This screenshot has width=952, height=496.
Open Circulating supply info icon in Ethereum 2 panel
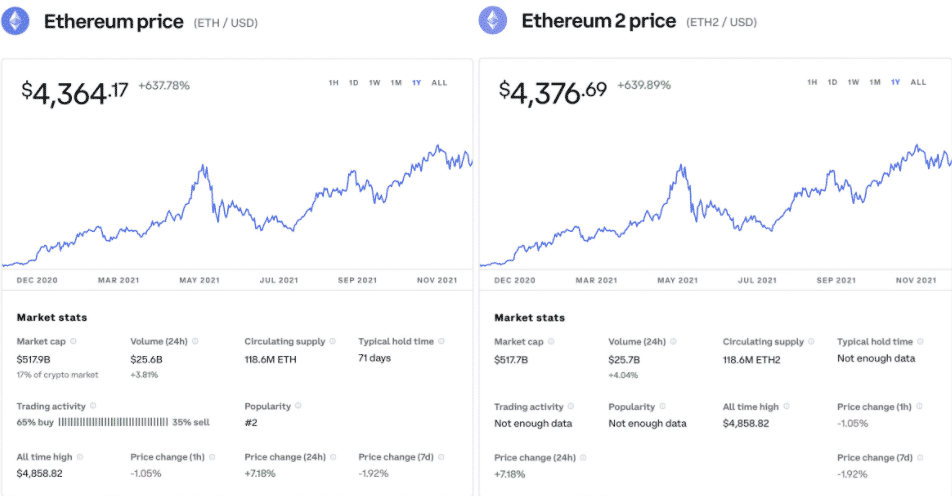pyautogui.click(x=810, y=342)
